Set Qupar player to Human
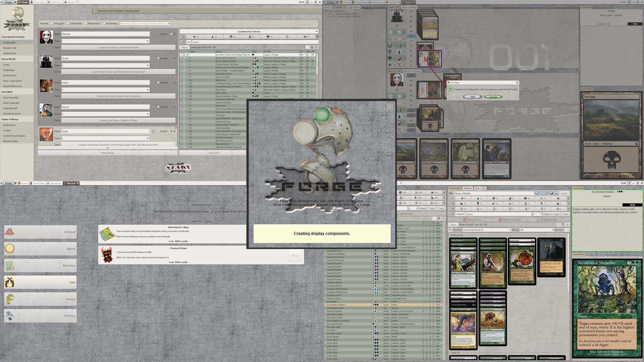Viewport: 644px width, 362px height. pyautogui.click(x=158, y=58)
